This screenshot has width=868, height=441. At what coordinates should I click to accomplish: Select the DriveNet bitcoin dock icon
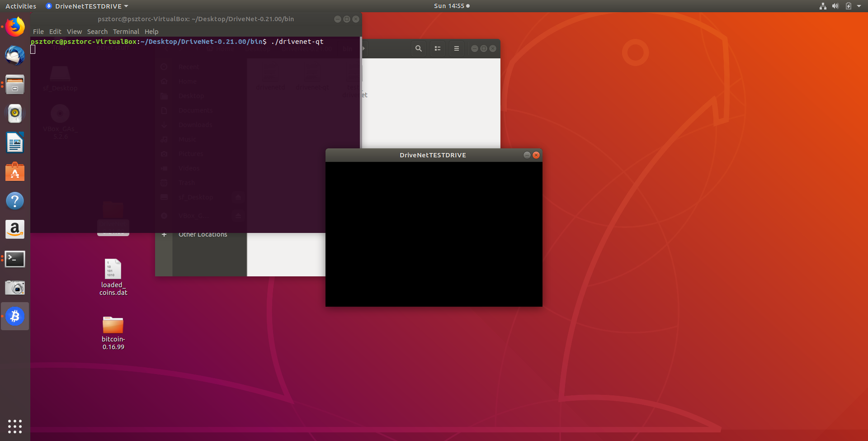click(x=15, y=316)
